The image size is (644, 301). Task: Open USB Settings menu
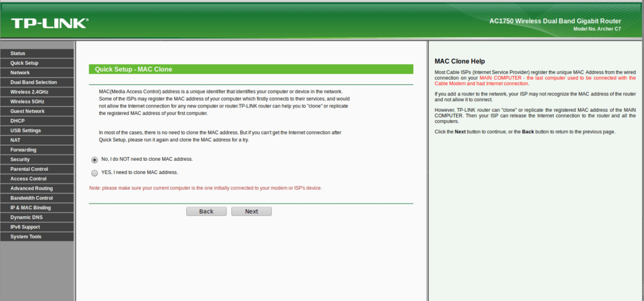click(x=37, y=131)
